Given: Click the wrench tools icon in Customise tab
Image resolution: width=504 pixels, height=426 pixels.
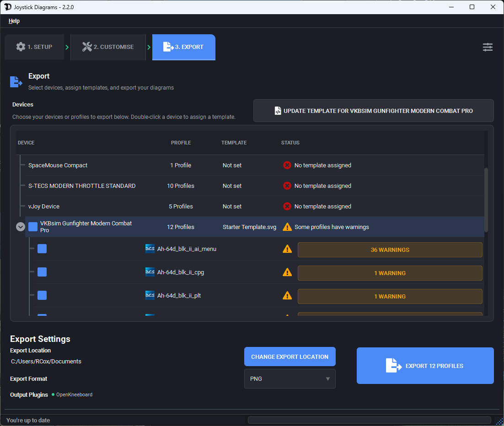Looking at the screenshot, I should 87,47.
